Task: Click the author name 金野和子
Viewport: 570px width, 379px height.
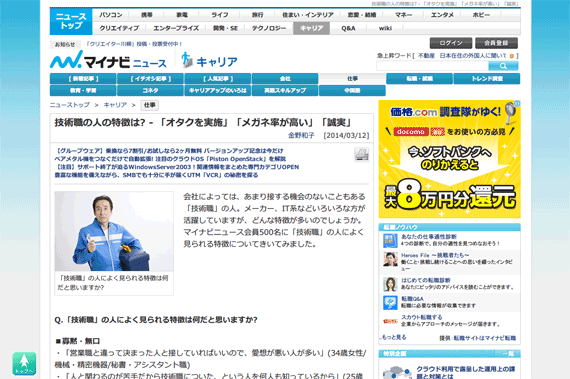Action: coord(301,136)
